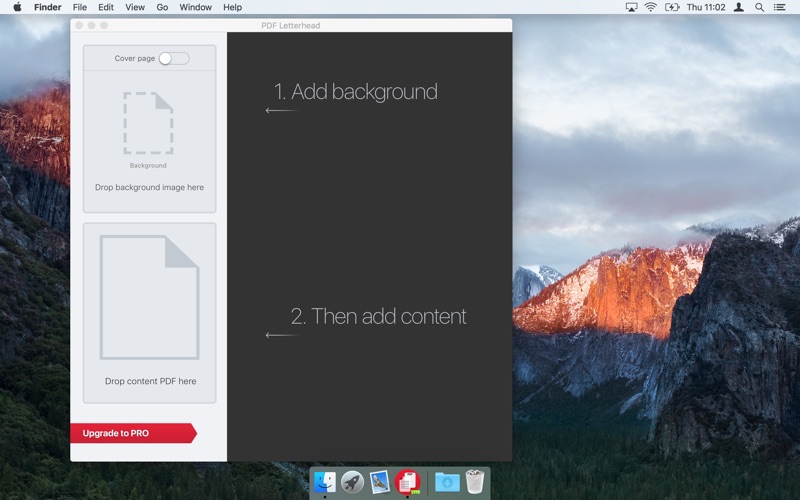Open the Apple menu

coord(17,7)
